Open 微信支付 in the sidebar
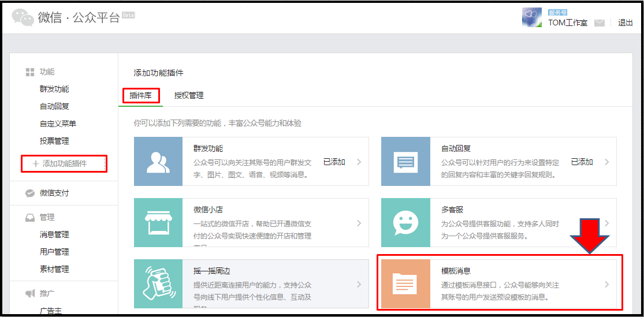The height and width of the screenshot is (317, 644). pyautogui.click(x=54, y=193)
